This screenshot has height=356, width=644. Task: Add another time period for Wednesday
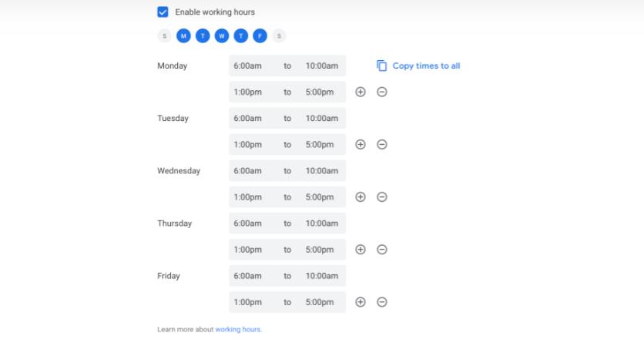360,197
